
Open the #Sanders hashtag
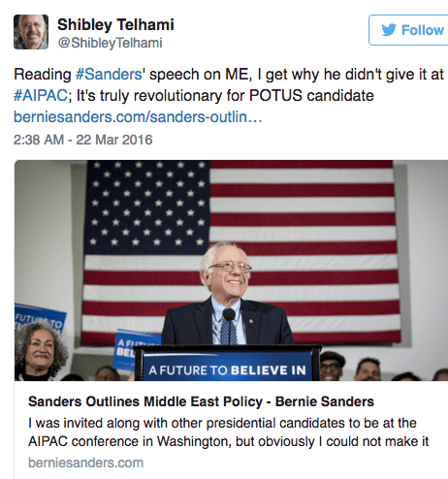pos(109,75)
